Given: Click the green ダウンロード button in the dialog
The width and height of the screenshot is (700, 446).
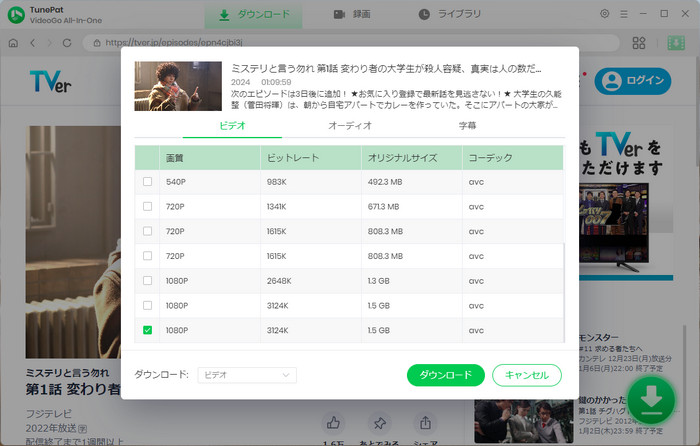Looking at the screenshot, I should click(x=446, y=375).
